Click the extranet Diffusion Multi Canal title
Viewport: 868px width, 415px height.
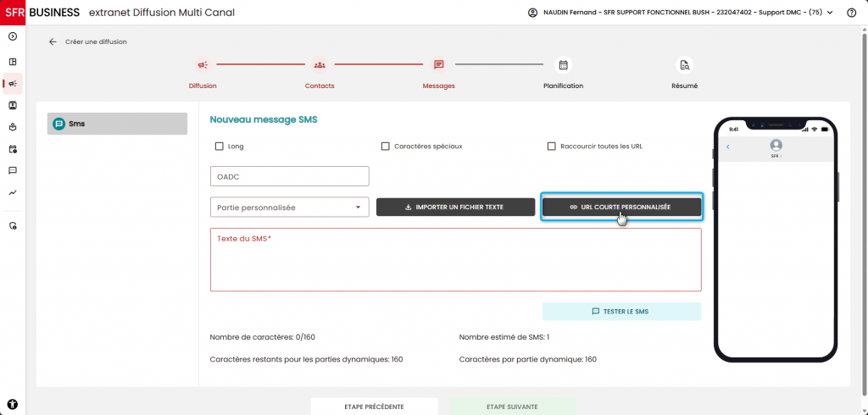tap(162, 12)
